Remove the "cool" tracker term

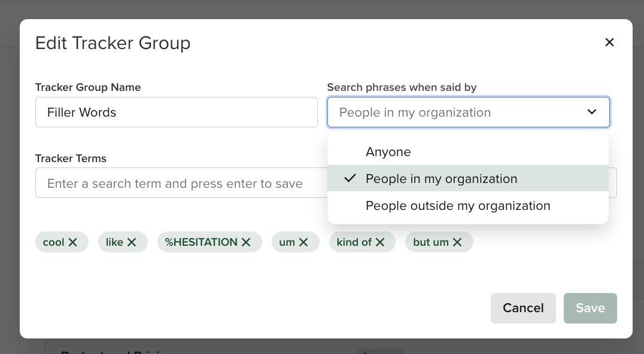tap(72, 242)
